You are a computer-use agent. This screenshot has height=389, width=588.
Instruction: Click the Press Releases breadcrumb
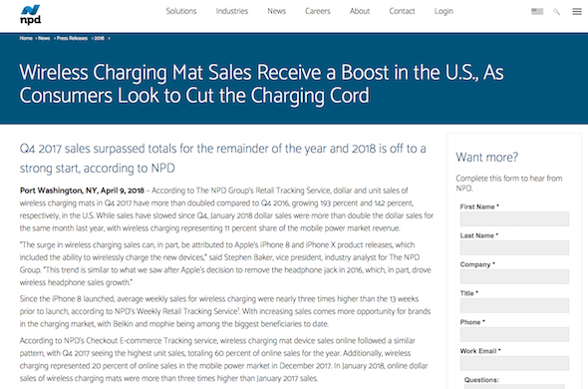(x=72, y=38)
